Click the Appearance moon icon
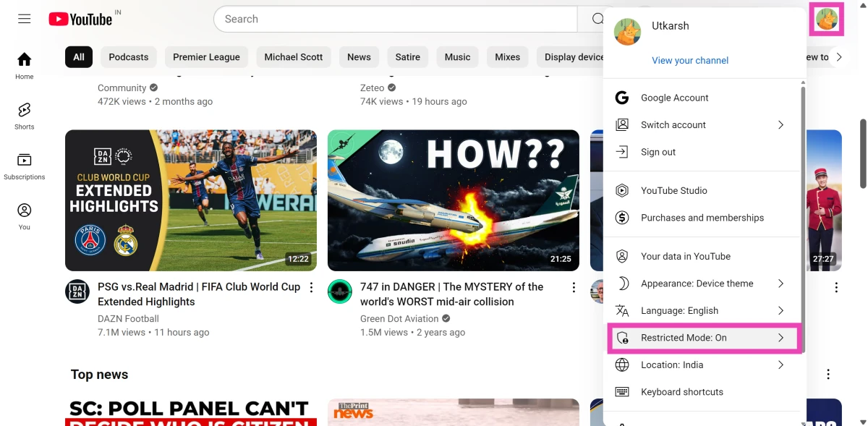Screen dimensions: 868x426 (x=622, y=284)
